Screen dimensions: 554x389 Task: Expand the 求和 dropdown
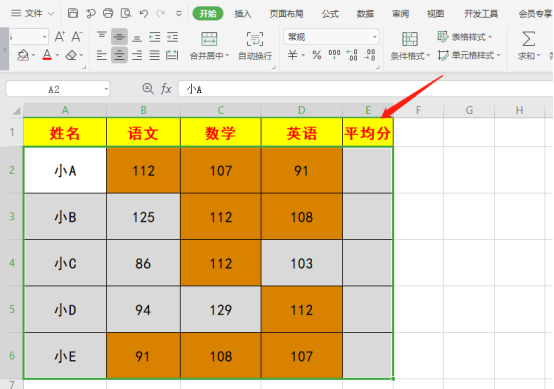tap(538, 56)
